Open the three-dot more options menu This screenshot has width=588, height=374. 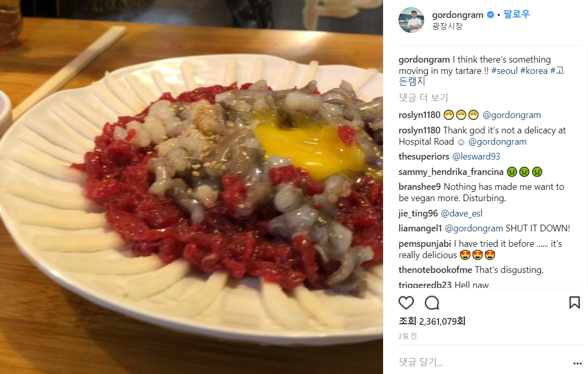click(x=578, y=363)
